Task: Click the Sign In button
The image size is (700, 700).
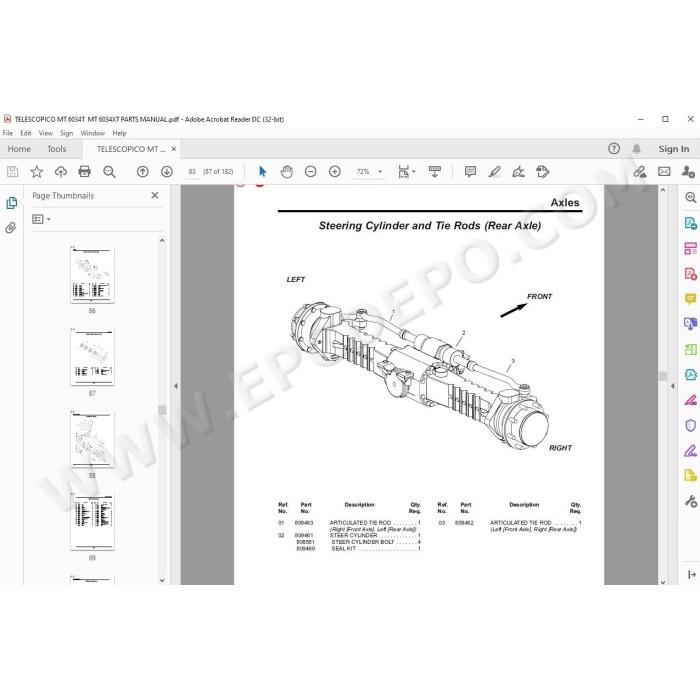Action: [674, 149]
